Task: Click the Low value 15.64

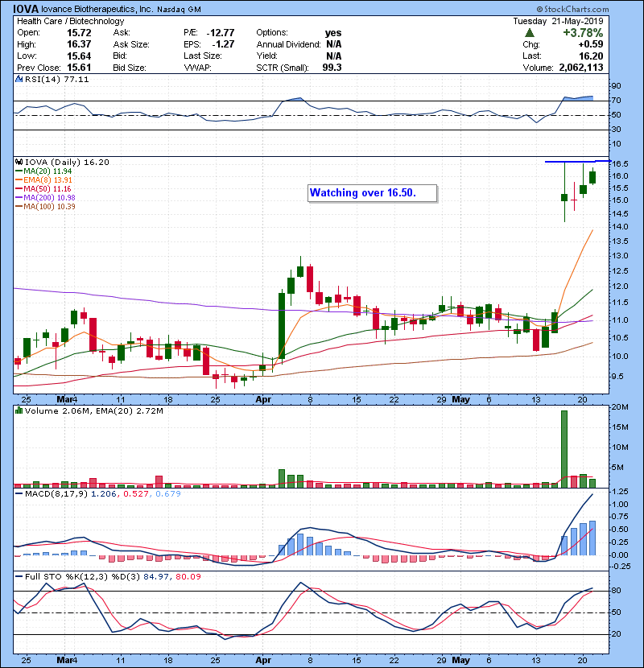Action: click(x=79, y=56)
